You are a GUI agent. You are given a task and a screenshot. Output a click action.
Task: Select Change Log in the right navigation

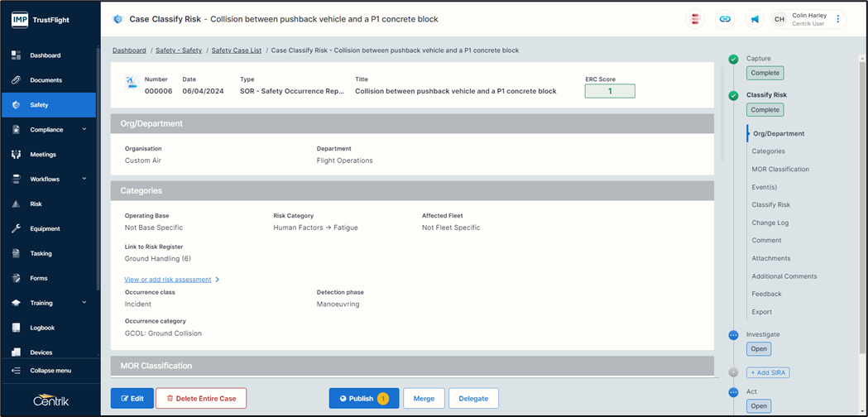tap(770, 223)
